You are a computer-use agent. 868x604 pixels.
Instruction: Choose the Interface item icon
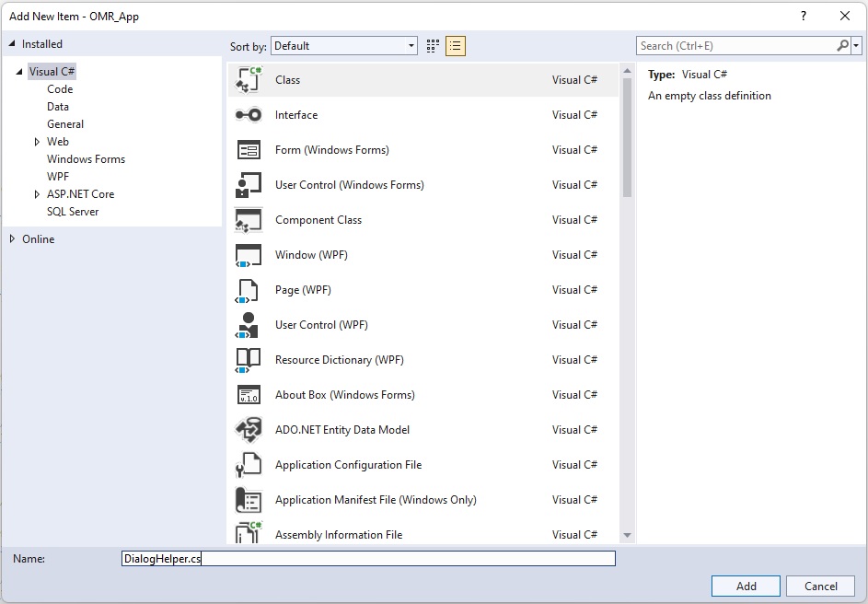[249, 115]
